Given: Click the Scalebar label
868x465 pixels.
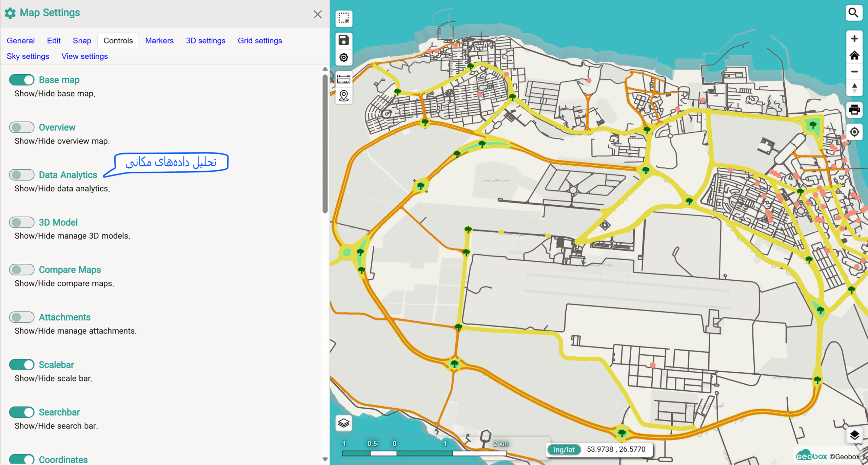Looking at the screenshot, I should (56, 365).
